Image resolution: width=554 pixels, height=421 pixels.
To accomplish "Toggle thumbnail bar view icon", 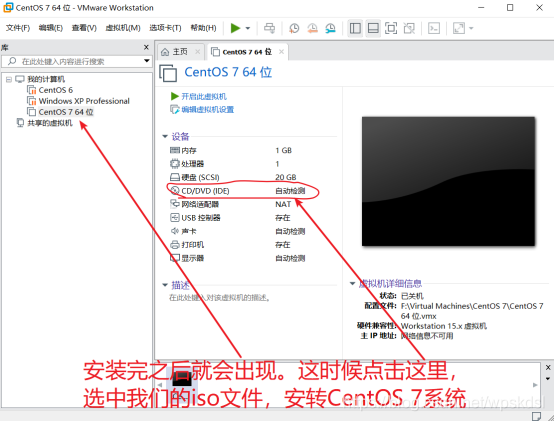I will click(x=373, y=28).
